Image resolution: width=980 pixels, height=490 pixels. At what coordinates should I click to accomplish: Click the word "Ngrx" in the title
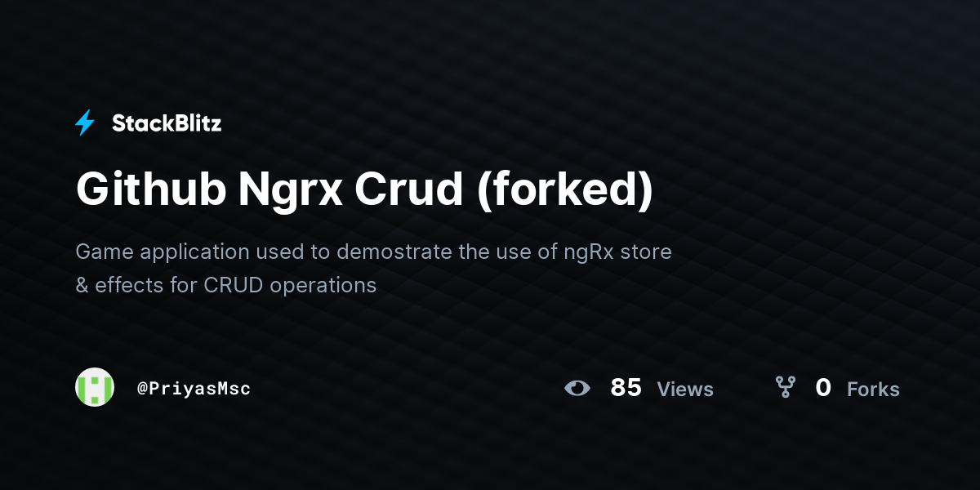coord(290,191)
